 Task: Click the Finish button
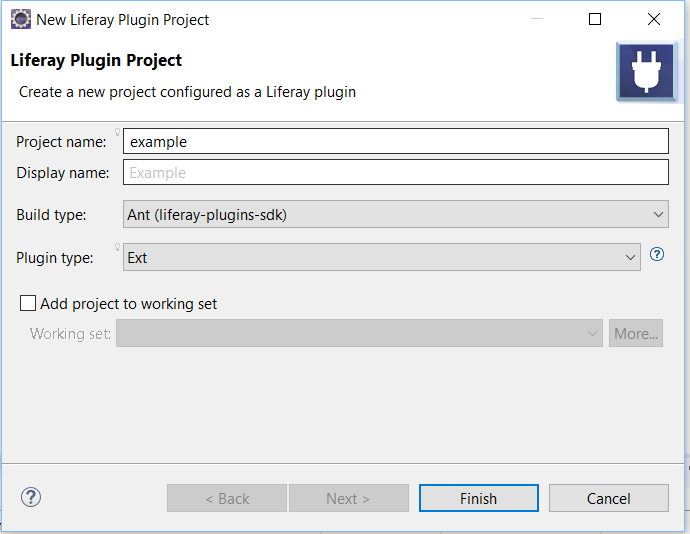478,498
